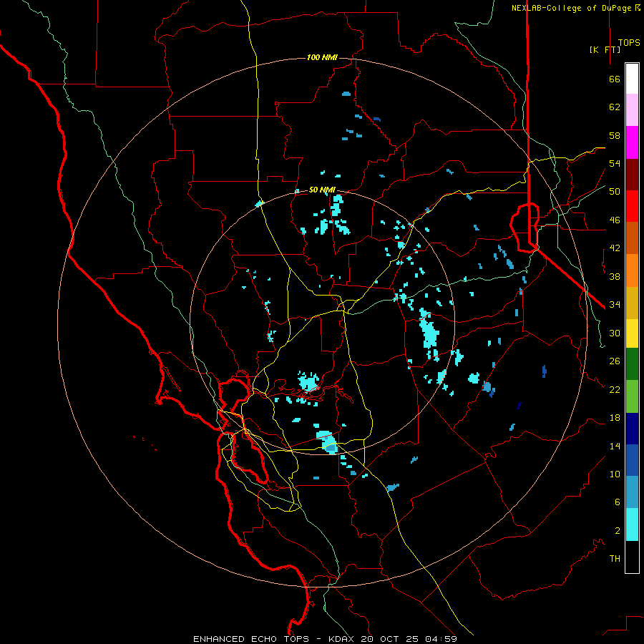The width and height of the screenshot is (644, 644).
Task: Click the light green 22 kft legend swatch
Action: click(x=632, y=396)
